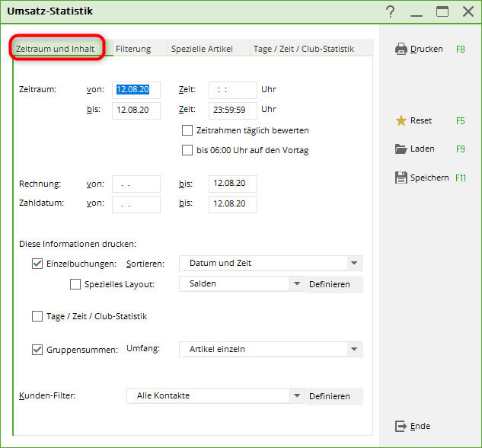Click the floppy disk Speichern icon
Viewport: 482px width, 448px height.
tap(401, 178)
